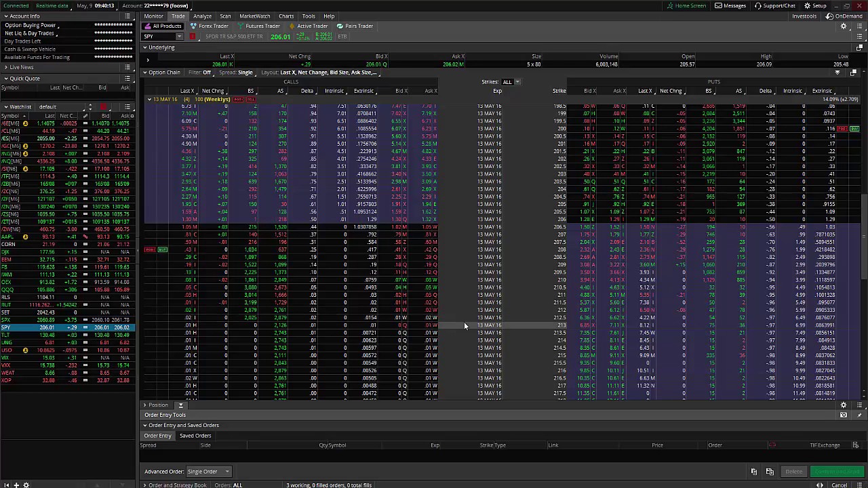Image resolution: width=868 pixels, height=488 pixels.
Task: Open Forex Trader
Action: (210, 26)
